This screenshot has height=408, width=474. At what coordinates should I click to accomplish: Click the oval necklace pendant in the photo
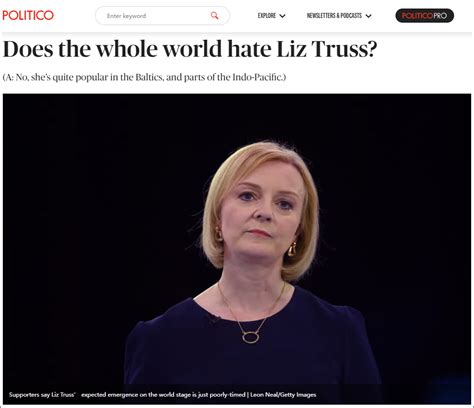click(250, 338)
